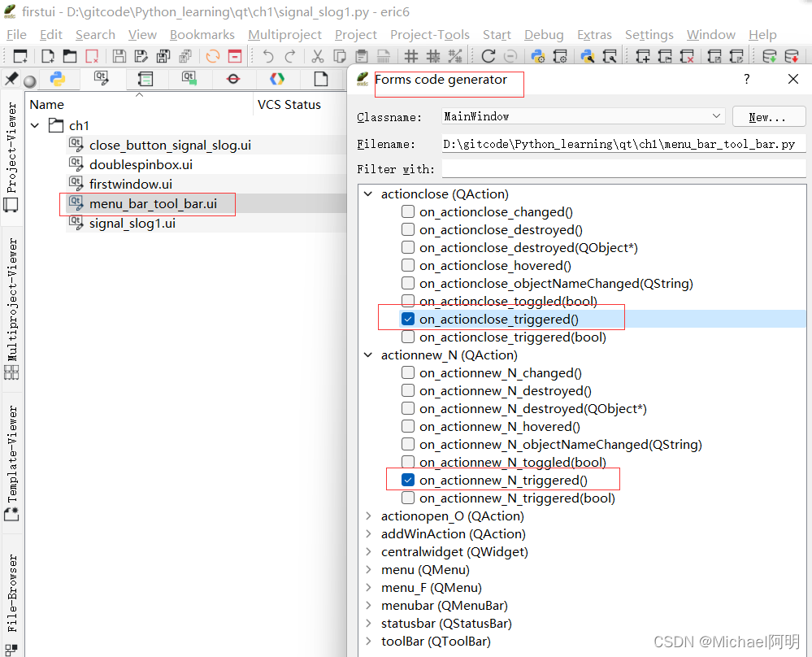Open the Interfaces tab with red circle icon
Viewport: 812px width, 657px height.
(233, 79)
